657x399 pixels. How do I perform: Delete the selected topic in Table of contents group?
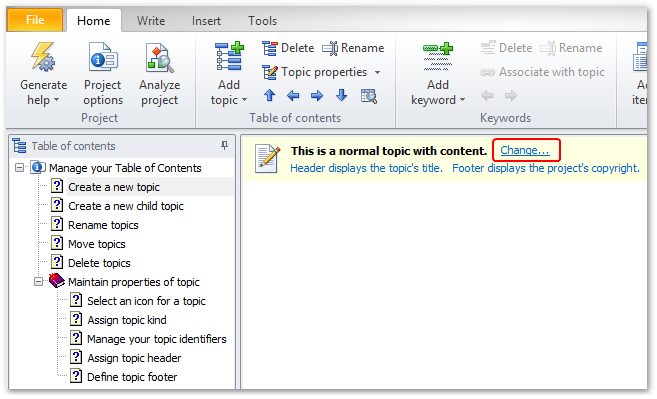(x=288, y=48)
